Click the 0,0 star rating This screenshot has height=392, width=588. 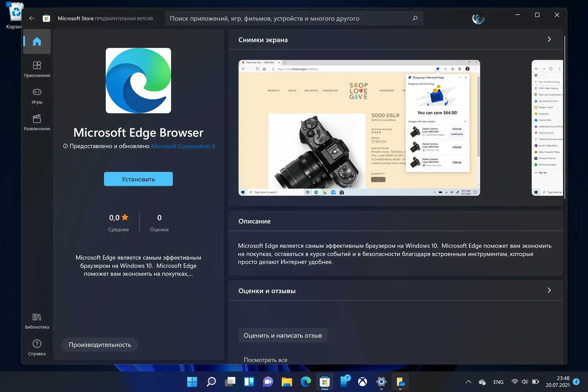click(118, 218)
